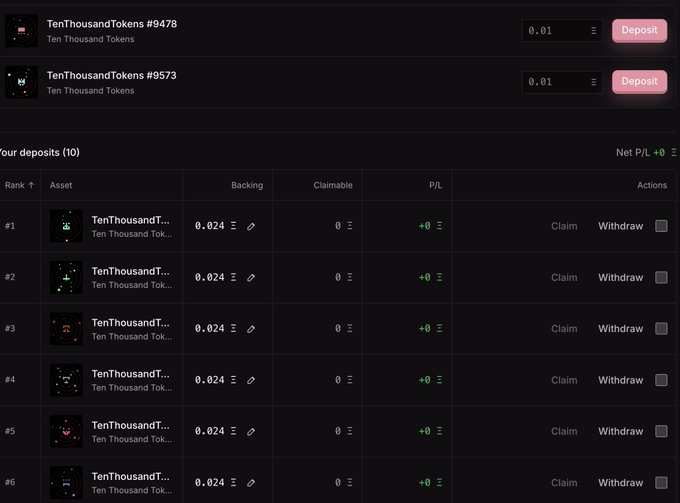The height and width of the screenshot is (503, 680).
Task: Focus the amount field for TenThousandTokens #9573
Action: 562,82
